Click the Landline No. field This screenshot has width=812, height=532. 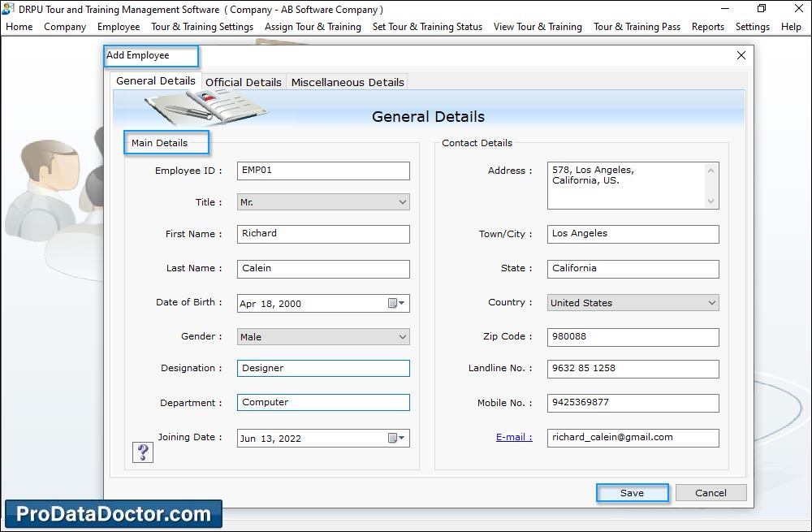pyautogui.click(x=633, y=369)
